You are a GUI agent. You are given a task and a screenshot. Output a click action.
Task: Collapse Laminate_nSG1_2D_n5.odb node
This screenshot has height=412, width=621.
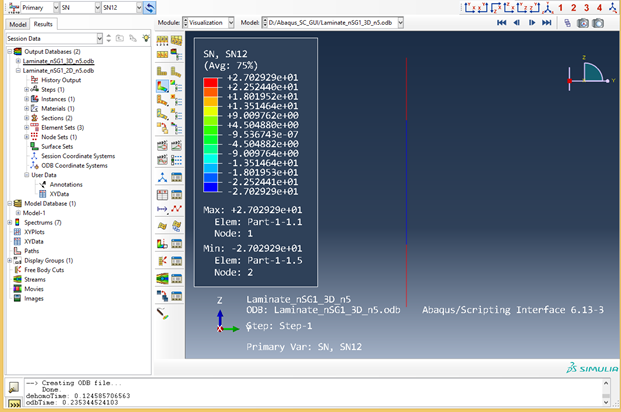(x=18, y=71)
